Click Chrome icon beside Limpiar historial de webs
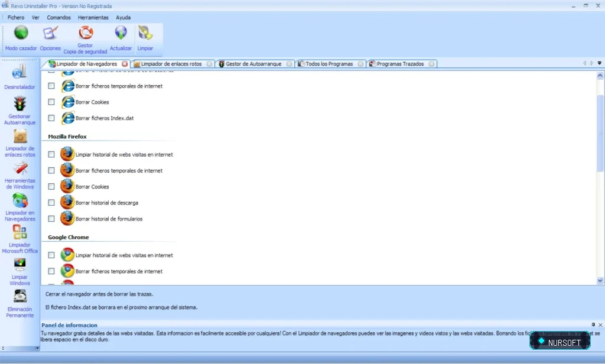This screenshot has height=364, width=605. click(x=67, y=255)
